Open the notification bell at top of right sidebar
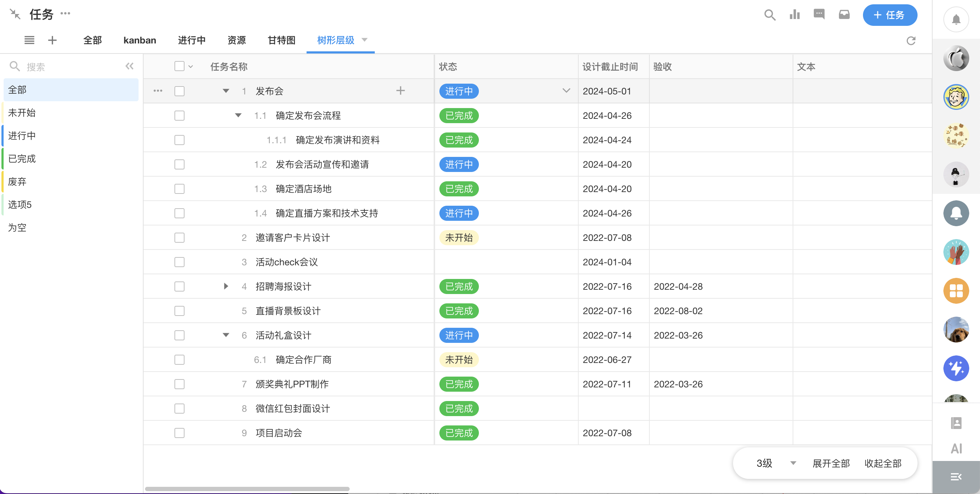This screenshot has width=980, height=494. [x=956, y=19]
